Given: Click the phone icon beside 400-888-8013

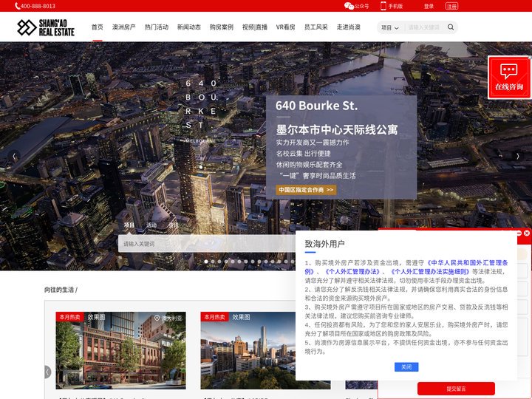Looking at the screenshot, I should [x=17, y=6].
